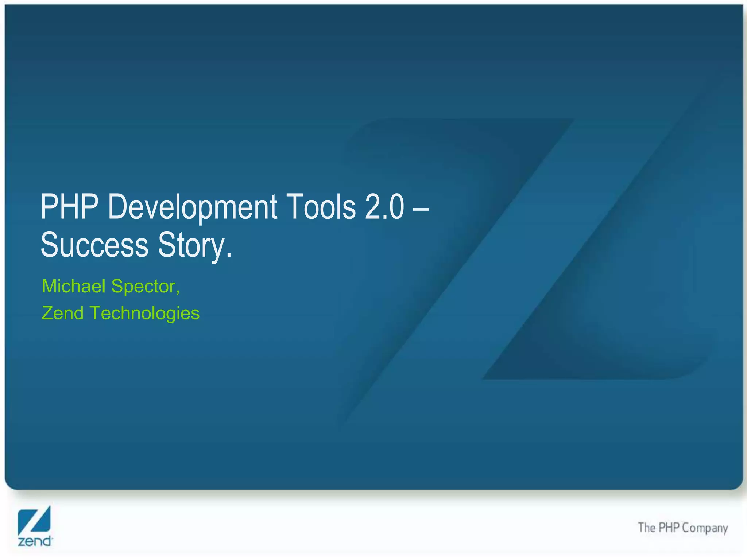This screenshot has width=747, height=560.
Task: Click the word "Company" in the footer tagline
Action: tap(705, 528)
